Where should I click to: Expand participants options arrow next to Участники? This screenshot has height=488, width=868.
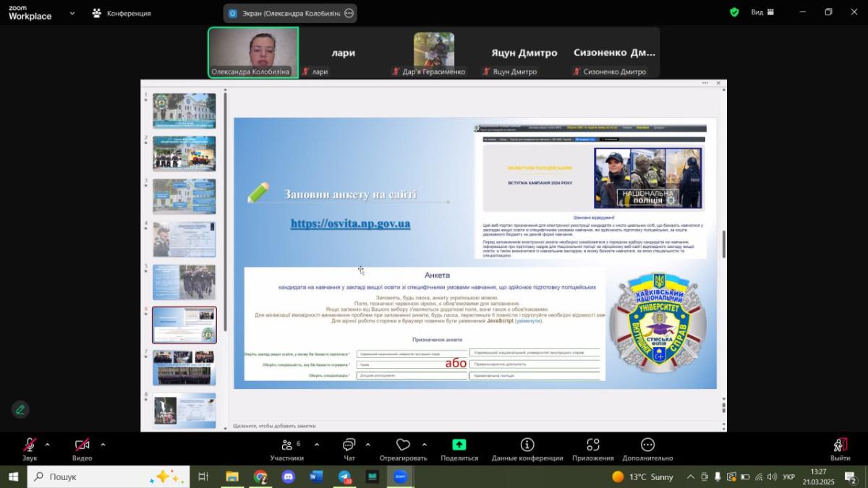coord(316,445)
